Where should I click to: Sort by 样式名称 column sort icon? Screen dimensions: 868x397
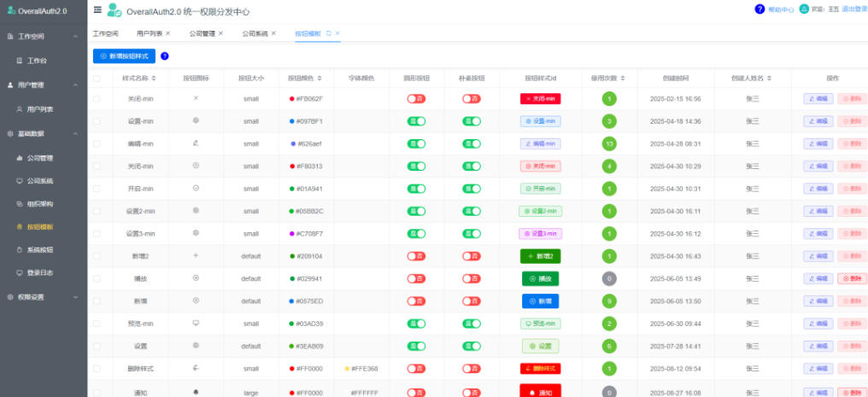click(154, 79)
